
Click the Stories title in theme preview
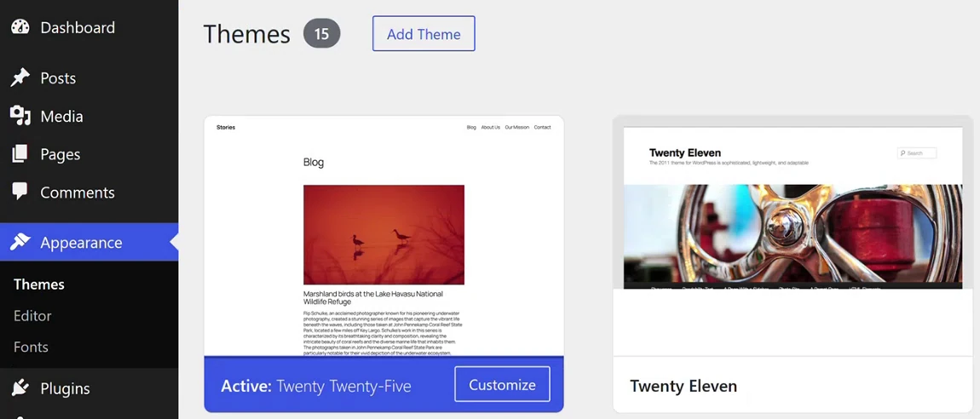coord(226,128)
